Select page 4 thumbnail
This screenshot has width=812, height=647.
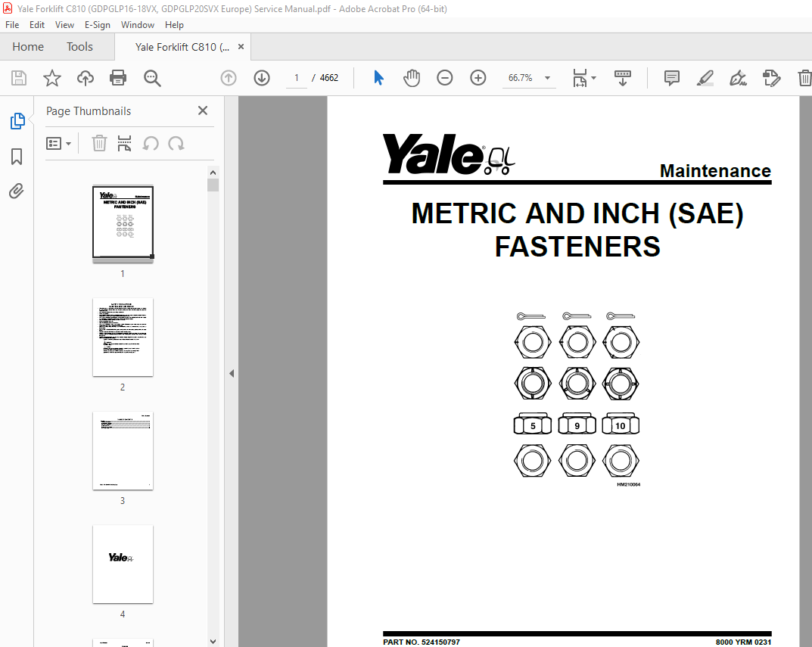[x=123, y=564]
